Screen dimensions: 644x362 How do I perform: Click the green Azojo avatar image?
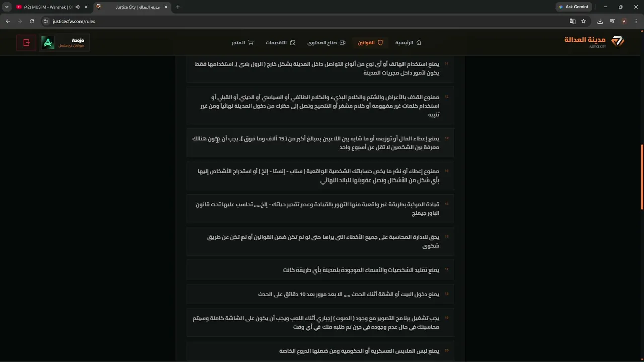point(48,43)
